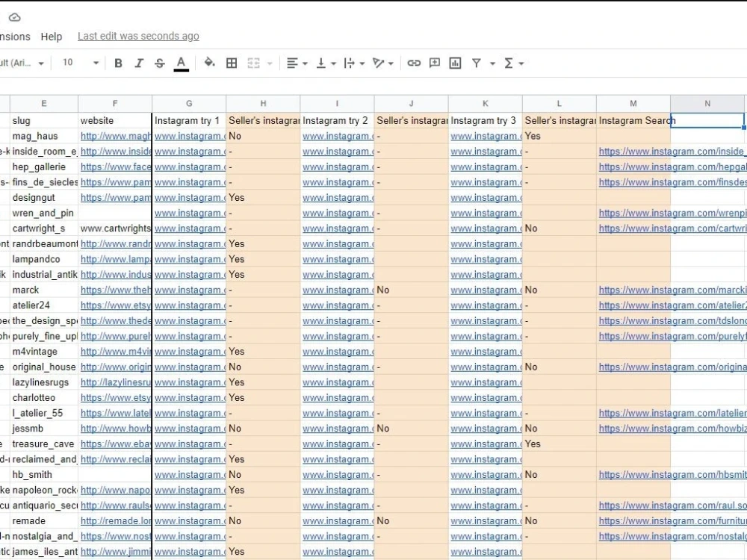
Task: Toggle bold formatting
Action: tap(118, 63)
